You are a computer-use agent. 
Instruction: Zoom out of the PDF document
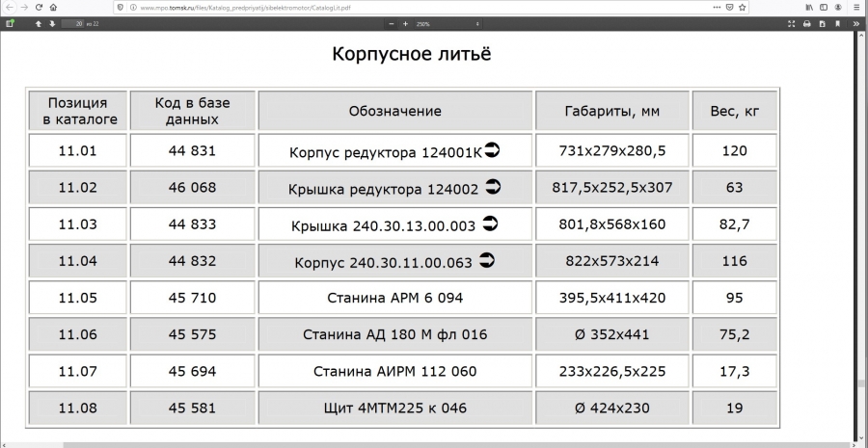pyautogui.click(x=392, y=23)
